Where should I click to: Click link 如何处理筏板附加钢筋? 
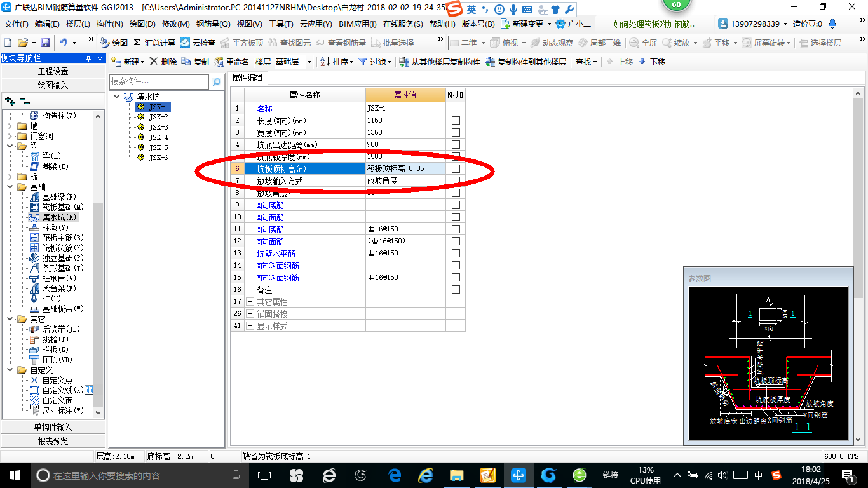pyautogui.click(x=654, y=24)
